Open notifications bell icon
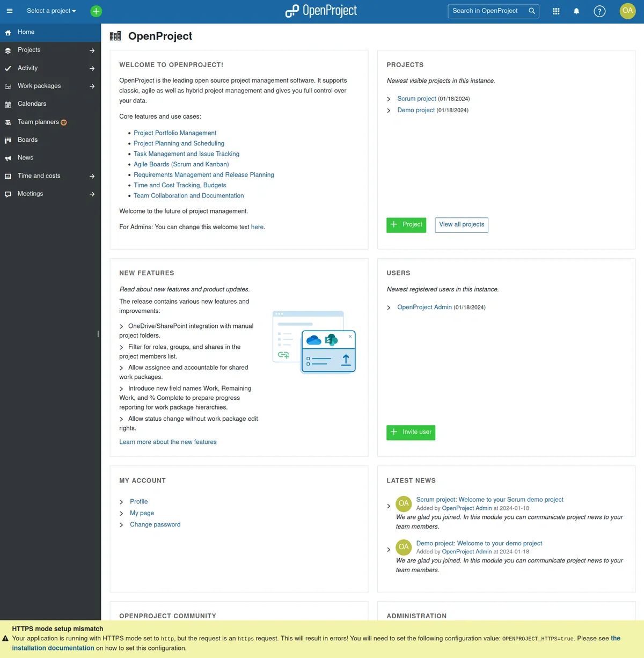Screen dimensions: 644x658 (x=576, y=11)
